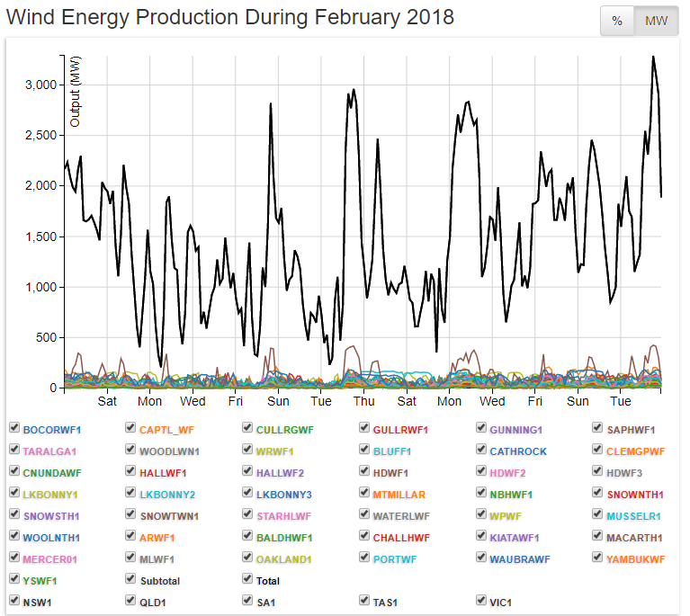The image size is (690, 616).
Task: Hide the GULLRWF1 line
Action: (364, 429)
